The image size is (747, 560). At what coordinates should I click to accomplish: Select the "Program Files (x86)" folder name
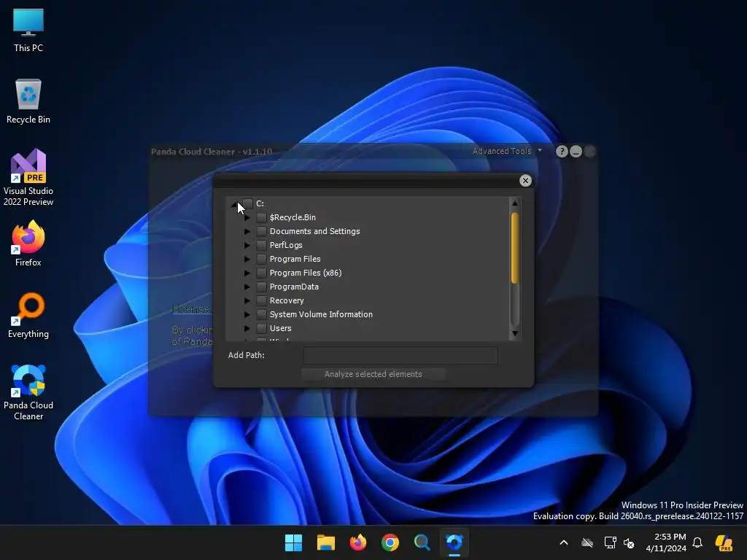coord(306,273)
